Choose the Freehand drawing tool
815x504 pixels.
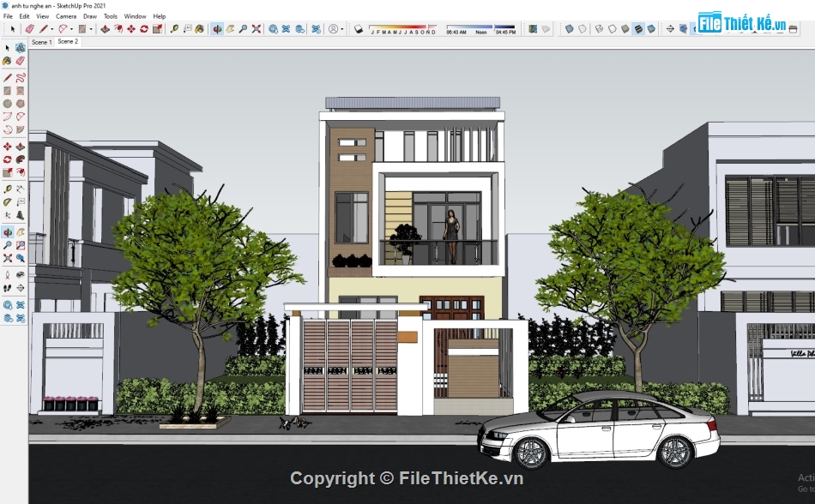21,78
